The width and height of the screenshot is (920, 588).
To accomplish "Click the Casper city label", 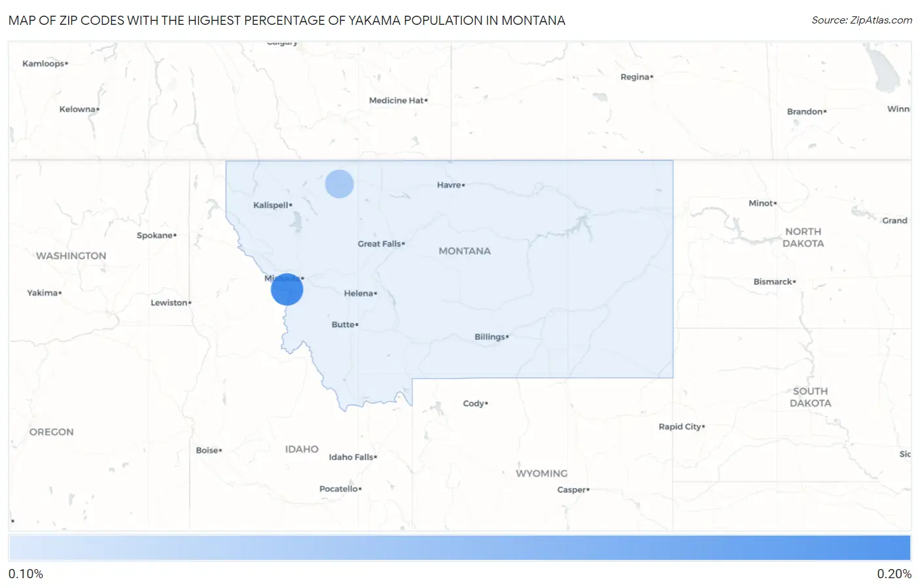I will click(573, 490).
